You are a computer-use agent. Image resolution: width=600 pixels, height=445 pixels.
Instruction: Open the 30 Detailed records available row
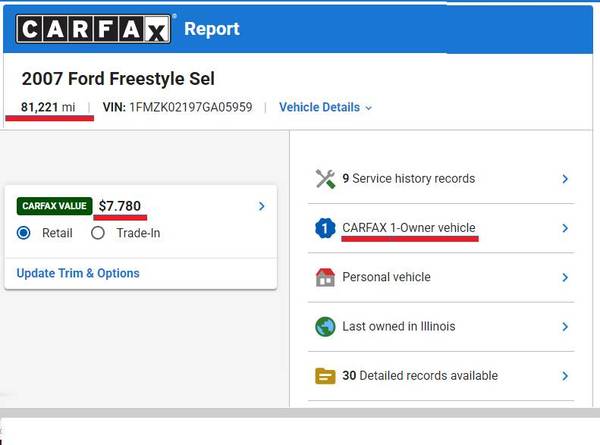(420, 376)
